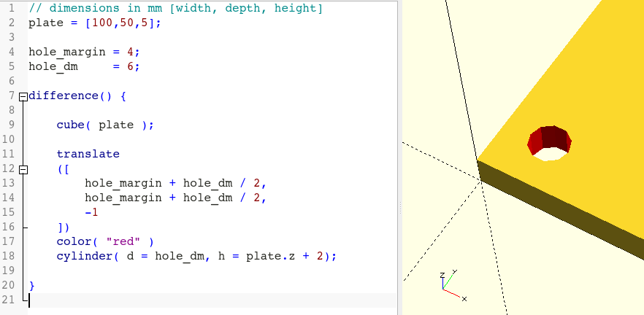Click the '-1' value on line 15
The image size is (644, 315).
pyautogui.click(x=91, y=212)
